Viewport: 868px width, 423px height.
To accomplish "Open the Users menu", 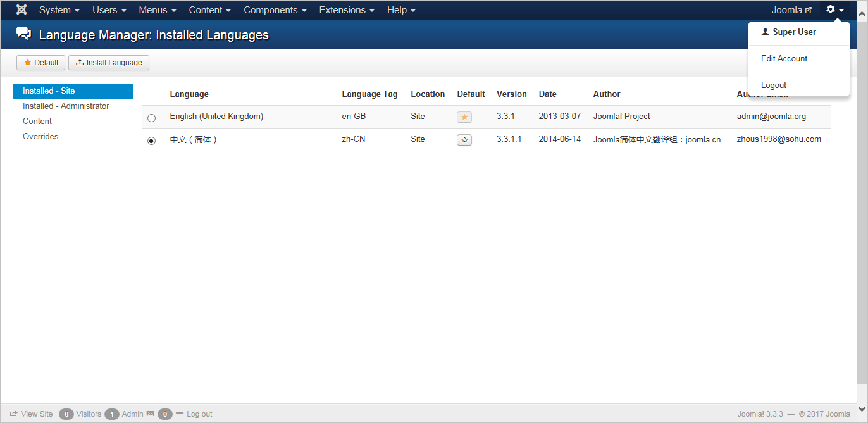I will point(109,10).
